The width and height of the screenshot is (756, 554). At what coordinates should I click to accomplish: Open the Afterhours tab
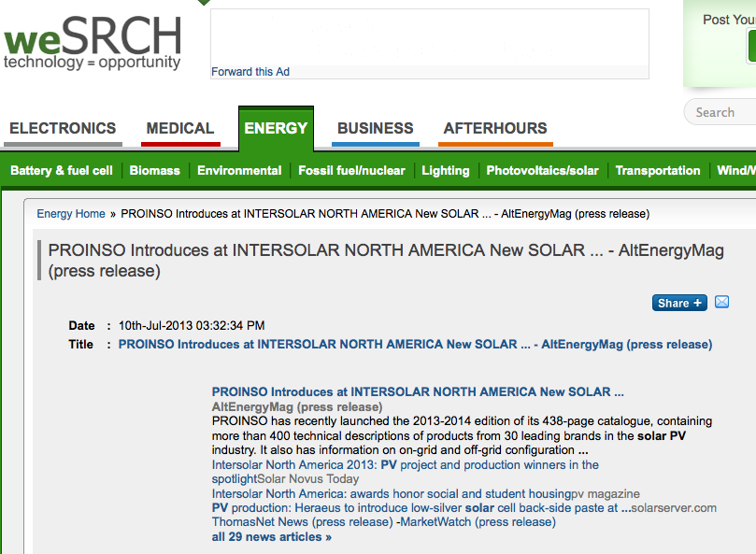click(495, 128)
